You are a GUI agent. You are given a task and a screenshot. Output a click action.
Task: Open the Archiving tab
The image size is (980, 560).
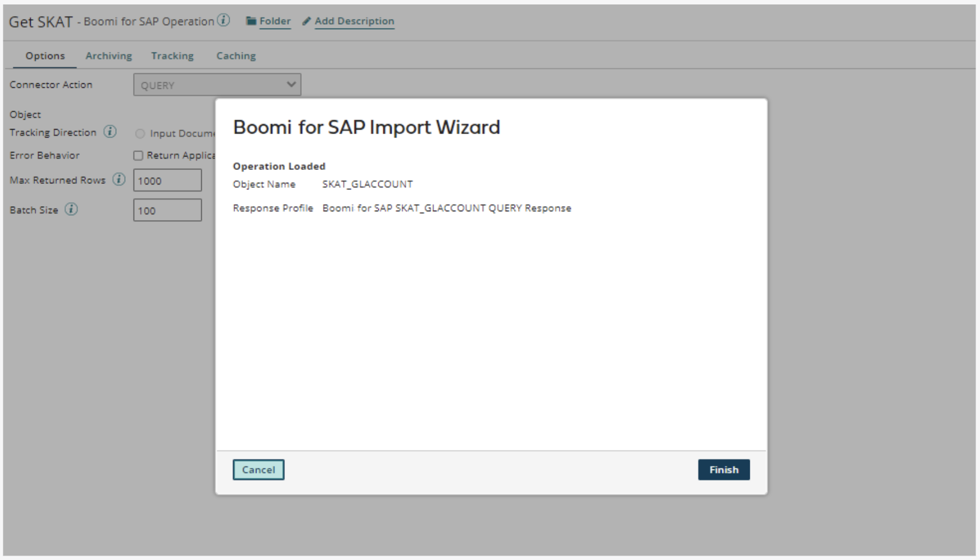tap(108, 56)
